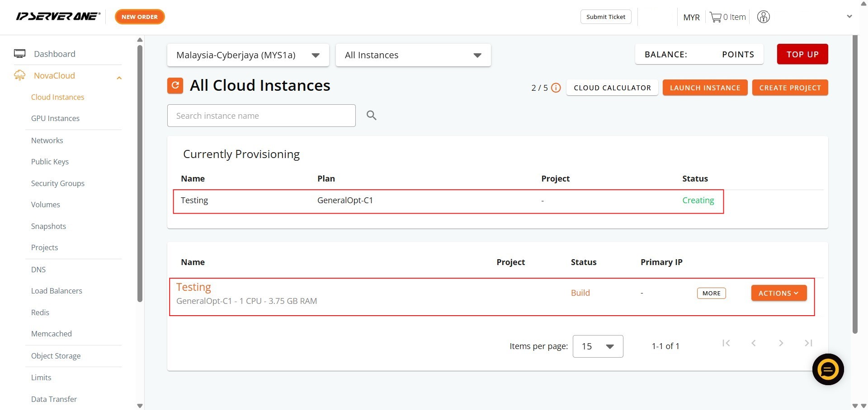Open the Testing instance link
The width and height of the screenshot is (868, 410).
click(193, 287)
